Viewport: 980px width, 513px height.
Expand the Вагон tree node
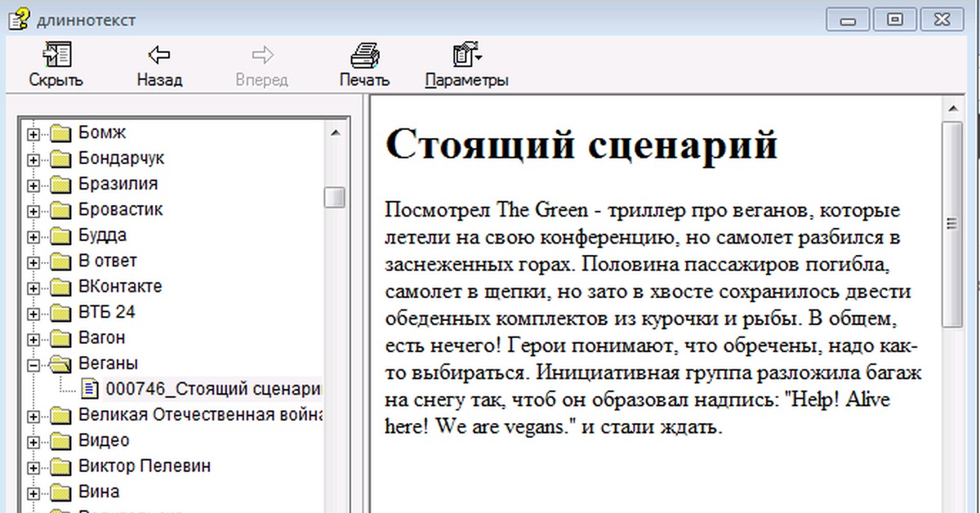tap(33, 339)
